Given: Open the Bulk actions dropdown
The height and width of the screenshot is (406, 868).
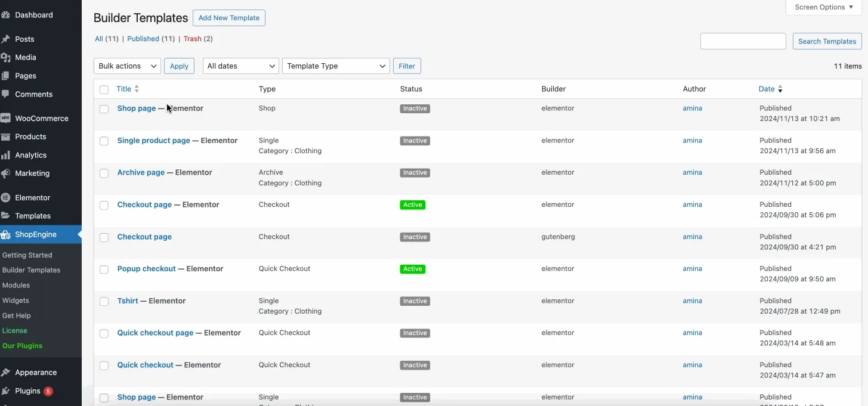Looking at the screenshot, I should click(x=127, y=66).
